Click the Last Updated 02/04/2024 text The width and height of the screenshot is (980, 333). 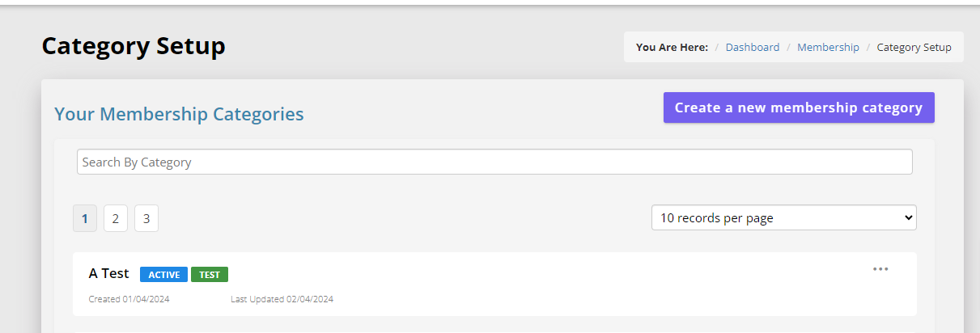[282, 299]
